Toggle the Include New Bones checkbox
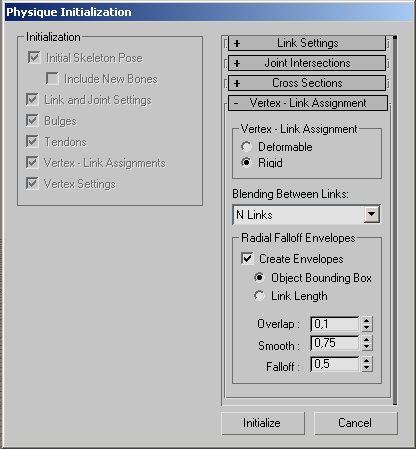The height and width of the screenshot is (450, 416). 52,79
